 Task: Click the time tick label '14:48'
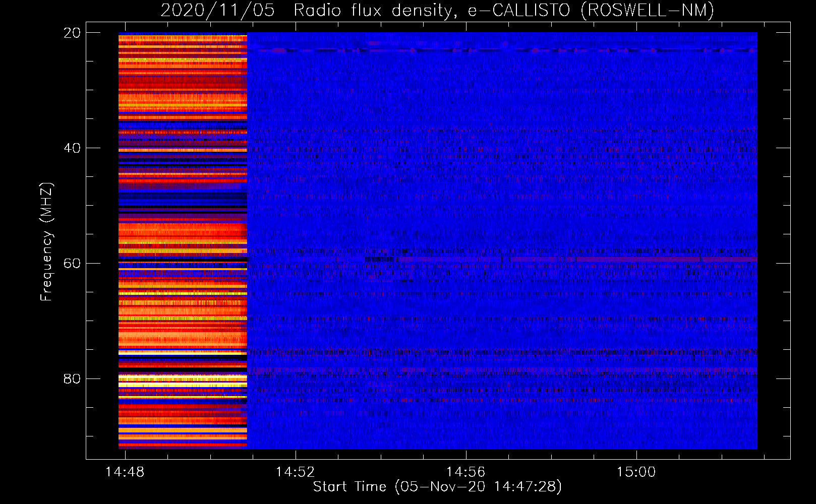coord(125,472)
